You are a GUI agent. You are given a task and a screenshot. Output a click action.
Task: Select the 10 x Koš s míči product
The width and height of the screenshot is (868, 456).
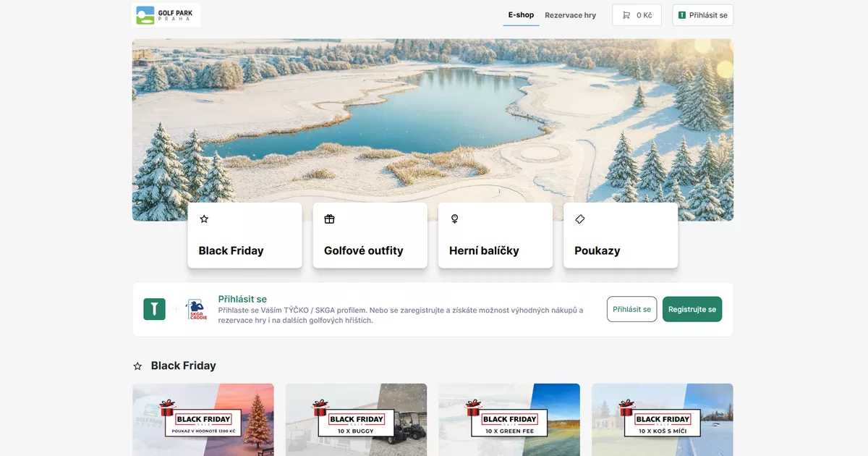coord(662,420)
